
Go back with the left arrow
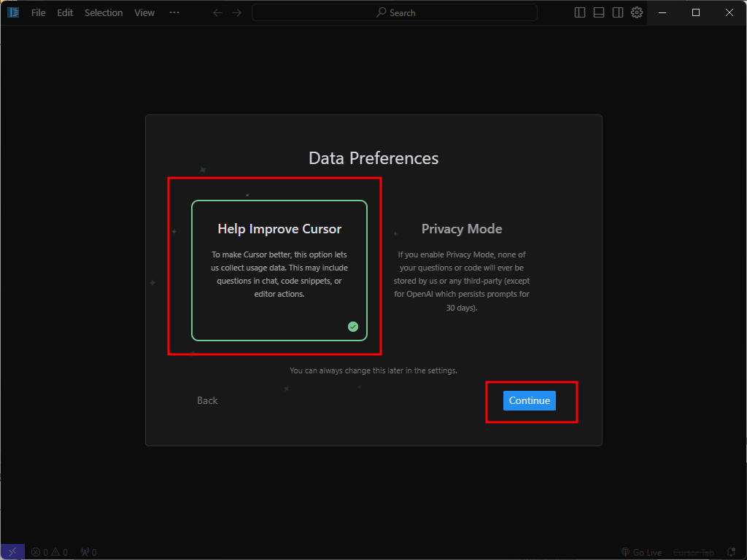pyautogui.click(x=217, y=13)
